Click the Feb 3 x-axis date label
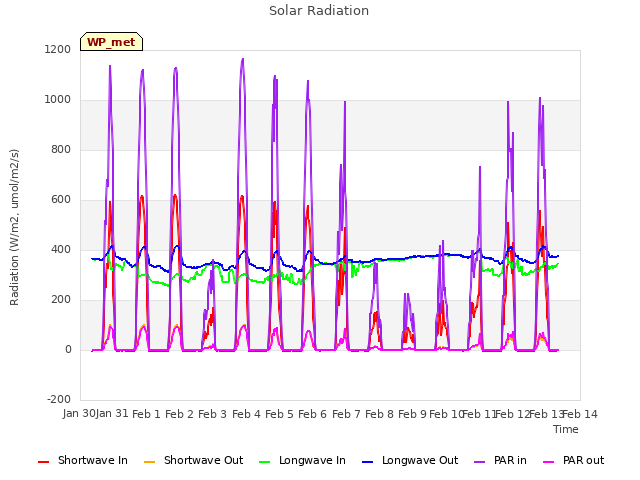 (x=212, y=414)
